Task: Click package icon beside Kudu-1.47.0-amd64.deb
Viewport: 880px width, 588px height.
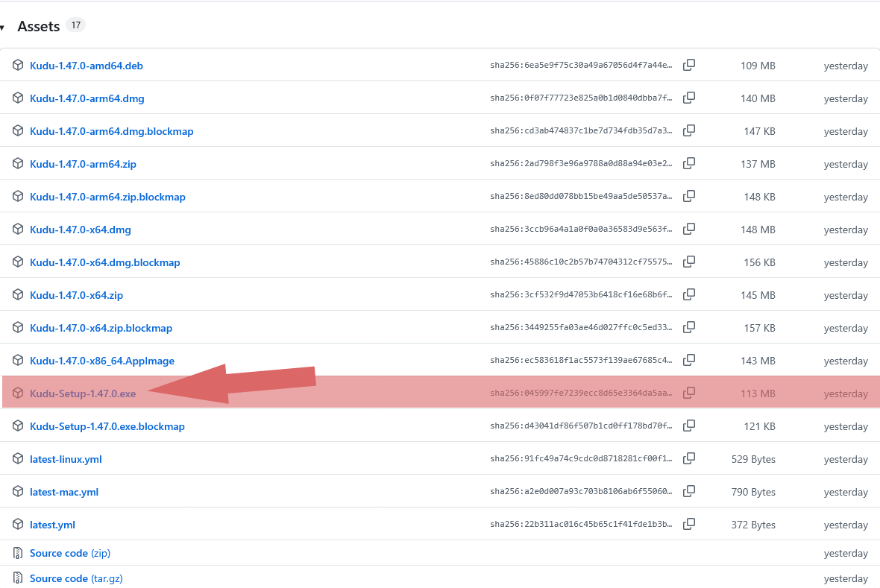Action: 18,65
